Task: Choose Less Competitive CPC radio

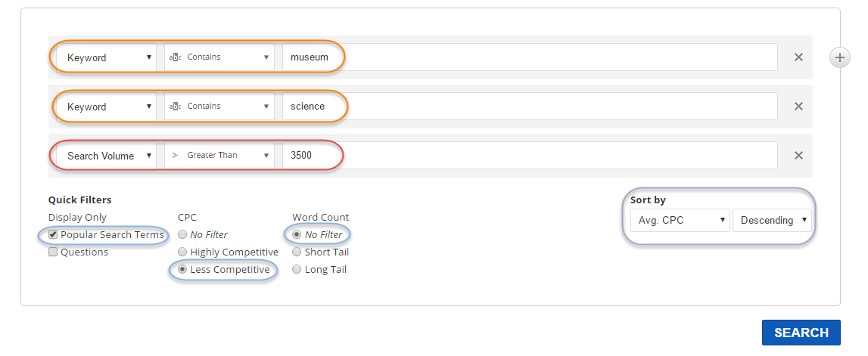Action: [x=182, y=270]
